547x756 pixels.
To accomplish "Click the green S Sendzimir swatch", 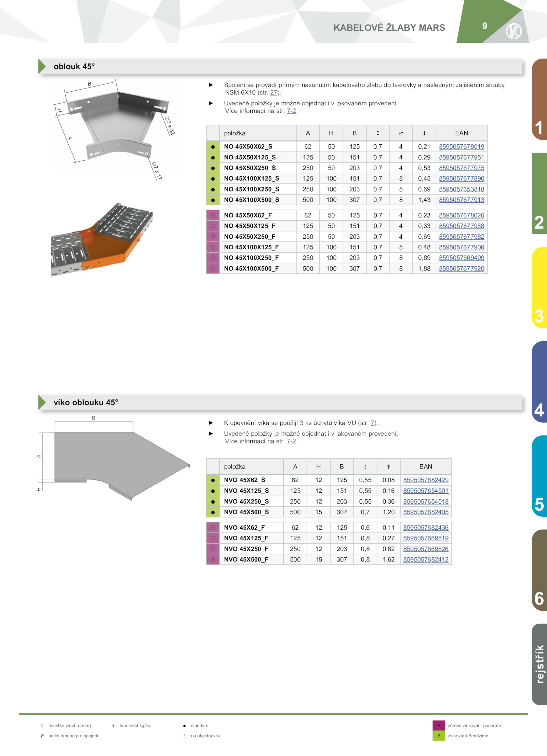I will click(439, 736).
